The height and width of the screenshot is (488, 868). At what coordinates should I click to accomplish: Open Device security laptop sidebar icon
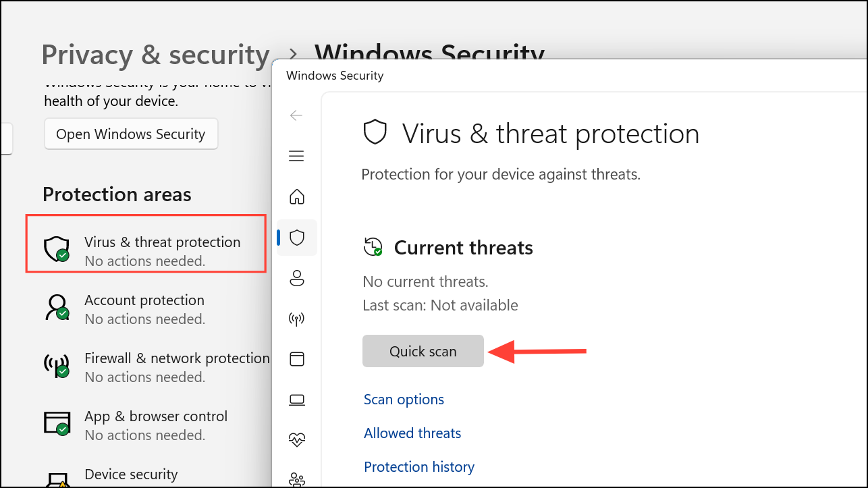tap(297, 399)
